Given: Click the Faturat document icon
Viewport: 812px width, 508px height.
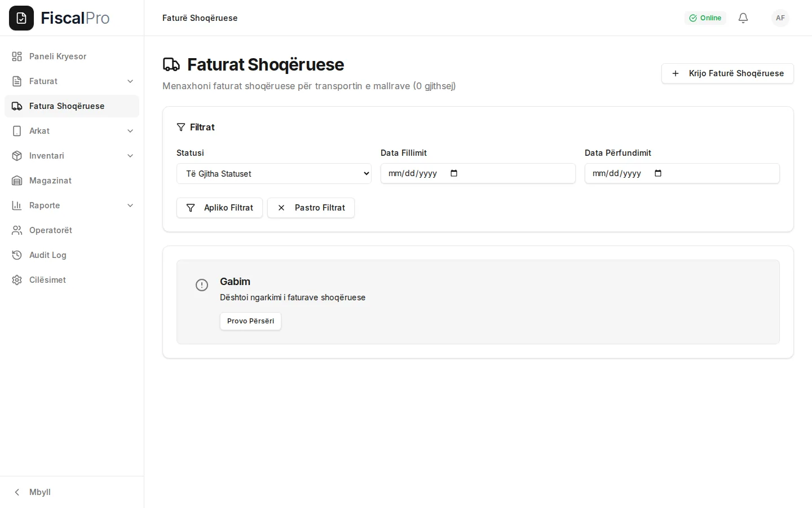Looking at the screenshot, I should 17,81.
